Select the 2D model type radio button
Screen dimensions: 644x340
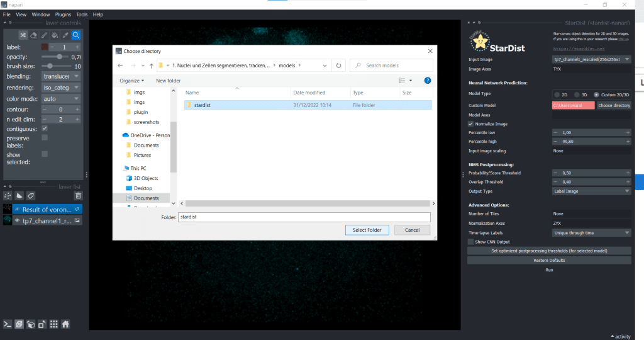coord(557,94)
